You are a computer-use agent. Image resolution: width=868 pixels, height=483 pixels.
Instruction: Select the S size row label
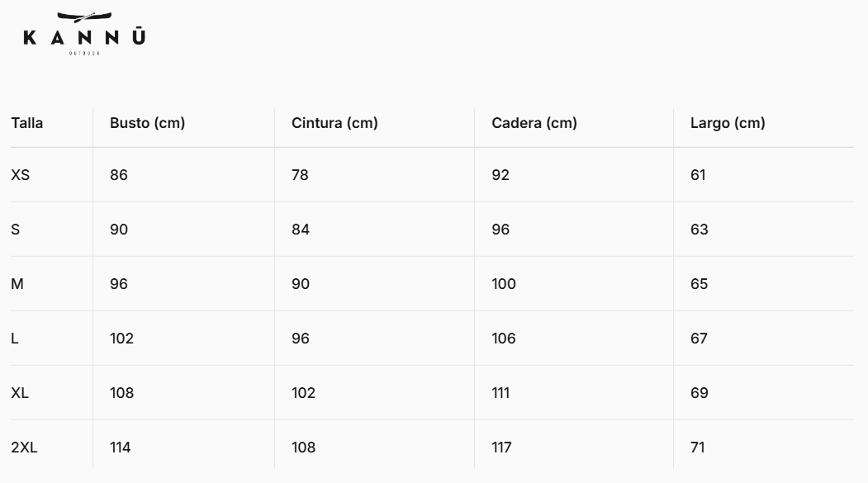(16, 230)
